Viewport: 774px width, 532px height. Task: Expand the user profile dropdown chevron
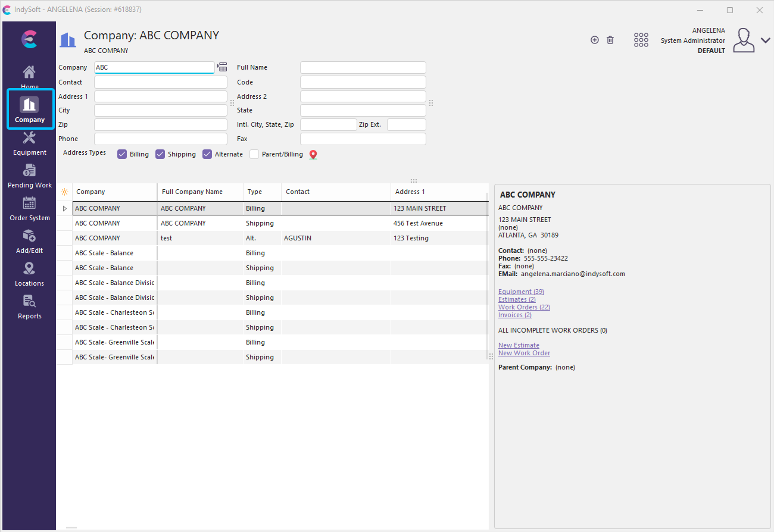click(x=765, y=40)
